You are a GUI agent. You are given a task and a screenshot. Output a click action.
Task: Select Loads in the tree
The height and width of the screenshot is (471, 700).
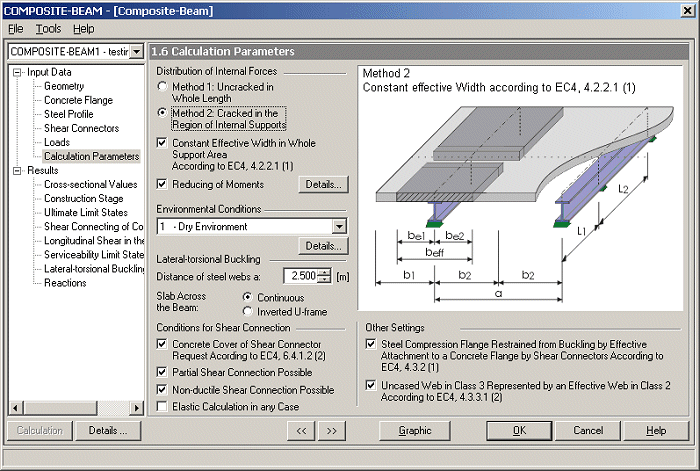(x=57, y=142)
